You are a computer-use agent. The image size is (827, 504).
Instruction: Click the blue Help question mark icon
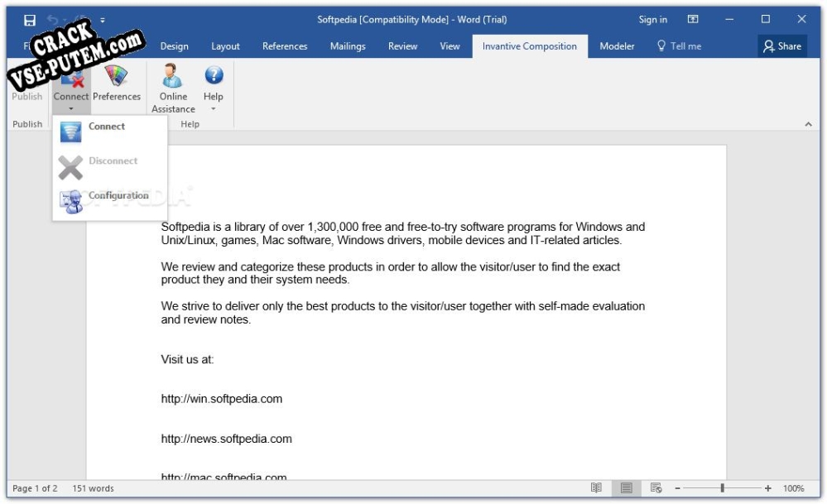pyautogui.click(x=214, y=74)
